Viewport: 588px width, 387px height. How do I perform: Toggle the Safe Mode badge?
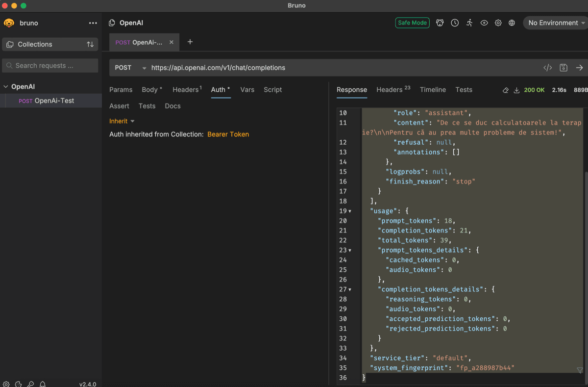413,23
